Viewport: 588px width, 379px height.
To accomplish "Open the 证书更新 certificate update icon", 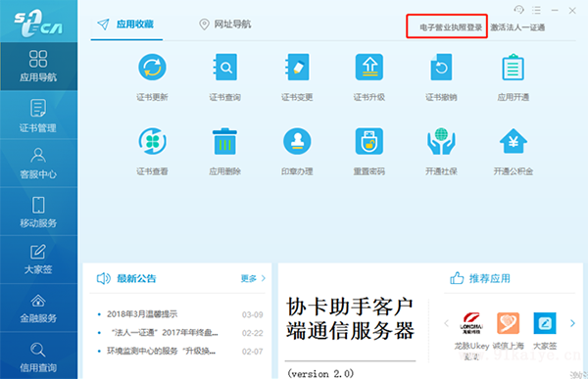I will coord(152,68).
